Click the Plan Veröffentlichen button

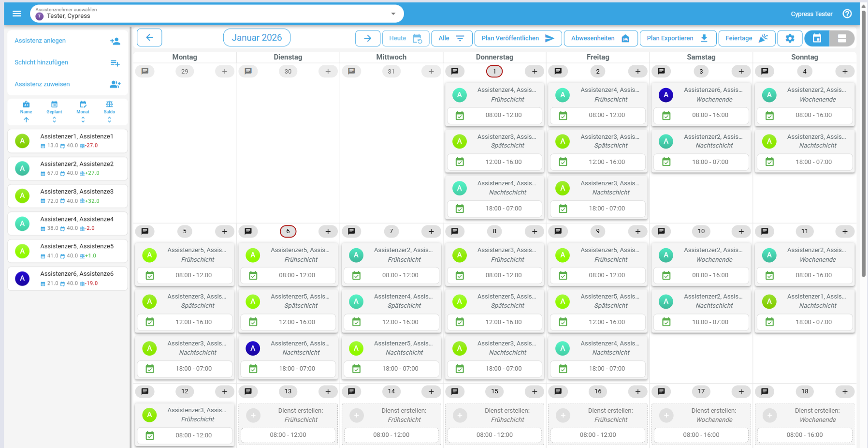click(518, 38)
